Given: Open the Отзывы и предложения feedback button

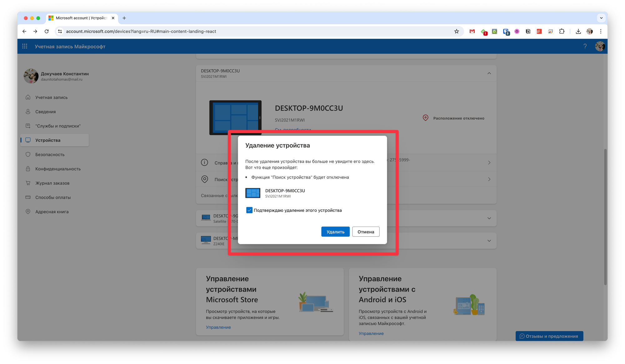Looking at the screenshot, I should [549, 336].
